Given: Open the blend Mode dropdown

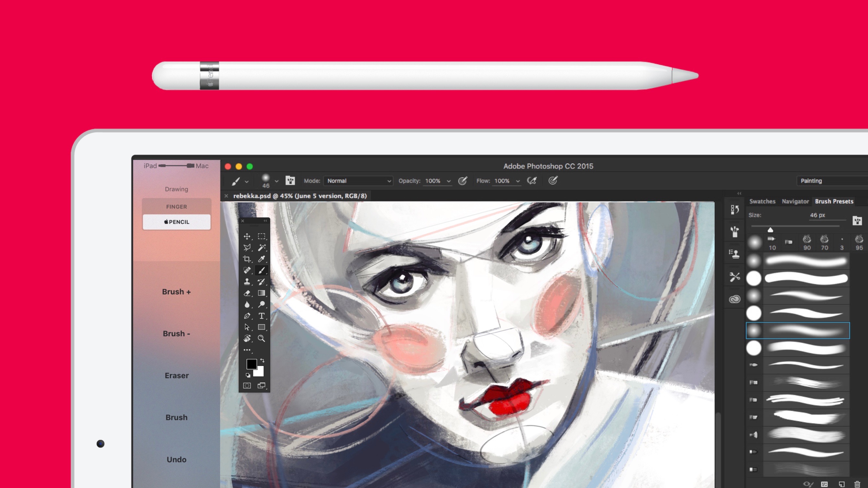Looking at the screenshot, I should click(x=358, y=181).
